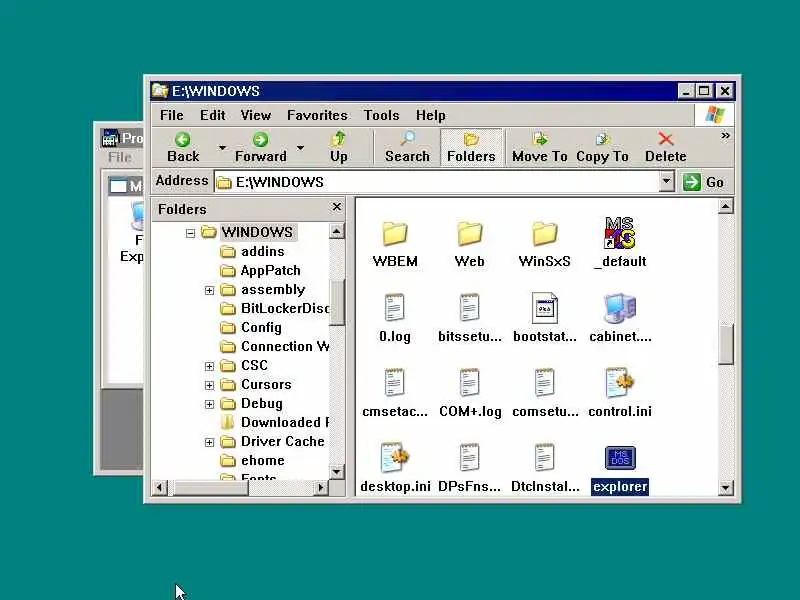
Task: Show more toolbar buttons chevron
Action: [725, 136]
